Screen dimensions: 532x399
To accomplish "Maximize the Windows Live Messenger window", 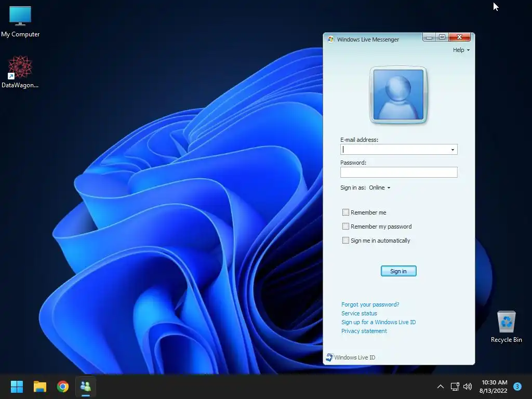I will click(x=442, y=37).
